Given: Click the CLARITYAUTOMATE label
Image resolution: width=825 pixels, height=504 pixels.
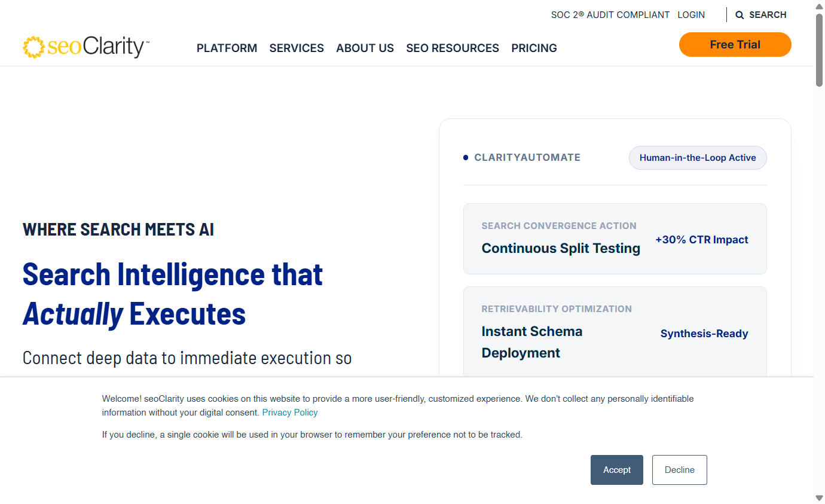Looking at the screenshot, I should [x=527, y=157].
